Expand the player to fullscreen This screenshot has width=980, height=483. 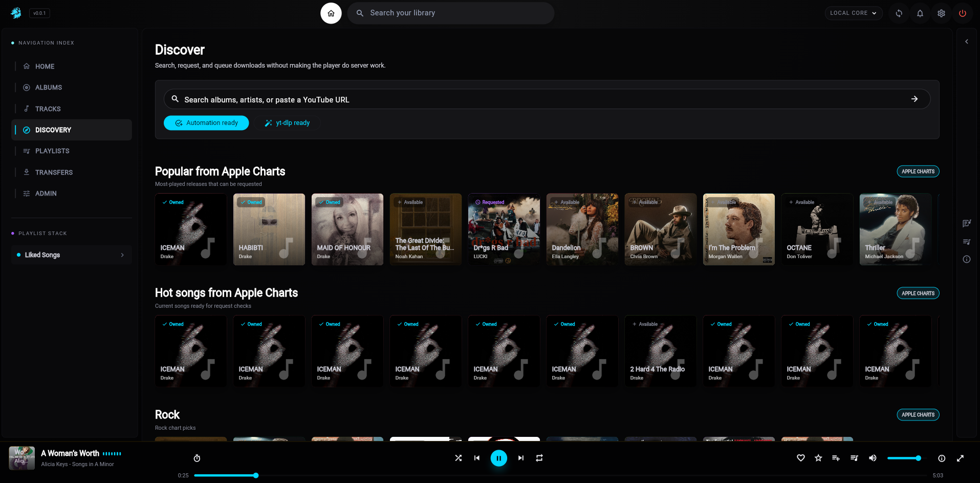[960, 458]
